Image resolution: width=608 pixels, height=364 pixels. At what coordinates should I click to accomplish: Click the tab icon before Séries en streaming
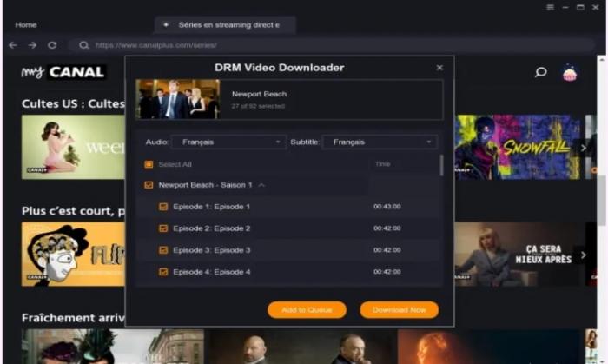[166, 25]
